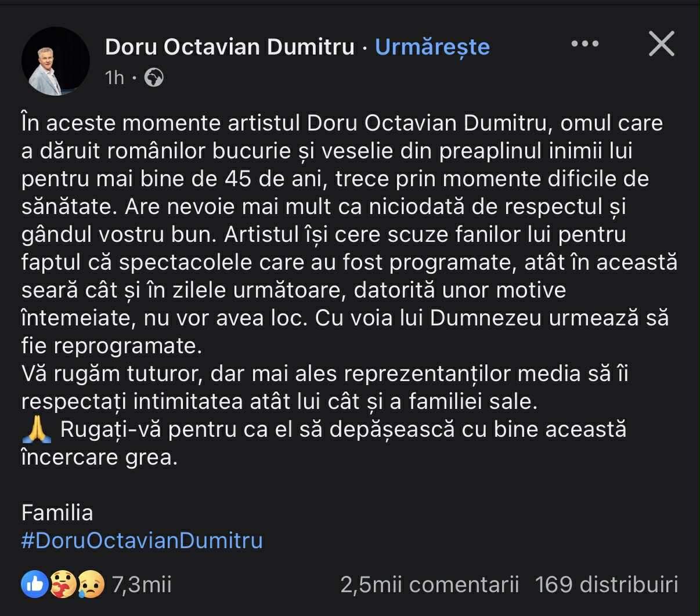Open Doru Octavian Dumitru's profile picture

coord(56,61)
